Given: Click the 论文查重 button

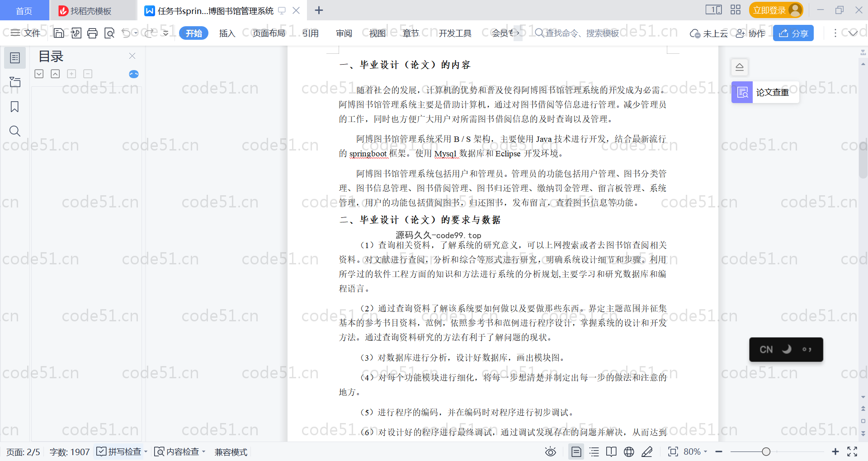Looking at the screenshot, I should pyautogui.click(x=765, y=92).
